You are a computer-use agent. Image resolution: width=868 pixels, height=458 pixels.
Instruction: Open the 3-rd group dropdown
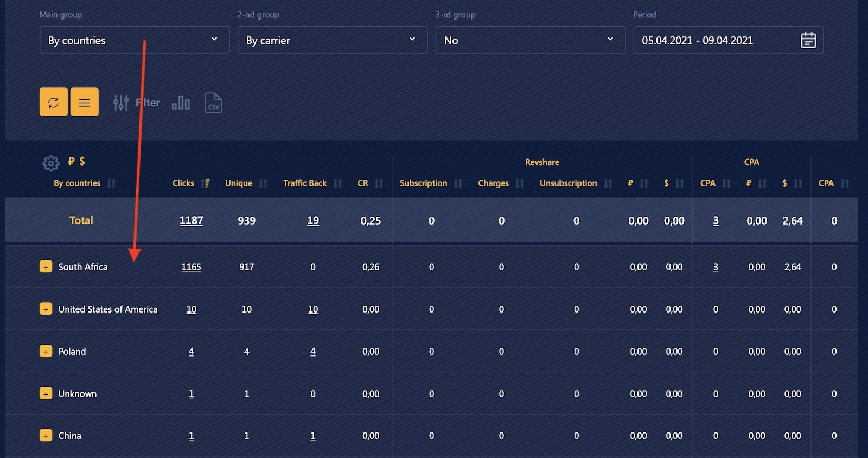pyautogui.click(x=530, y=40)
